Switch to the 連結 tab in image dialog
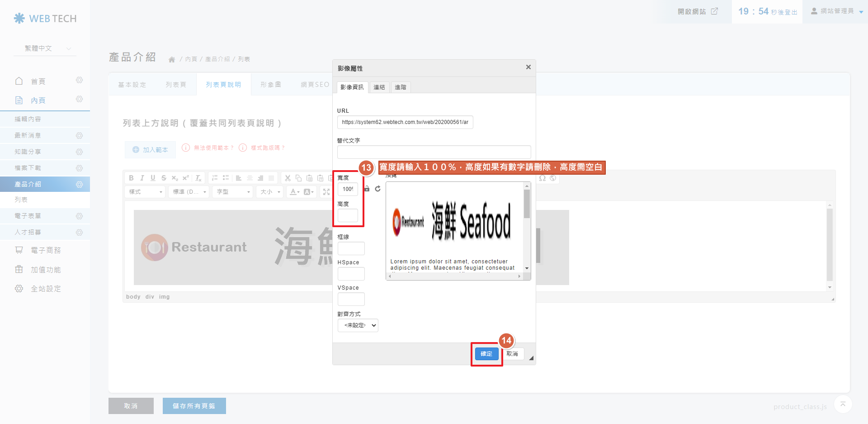This screenshot has height=424, width=868. click(379, 87)
